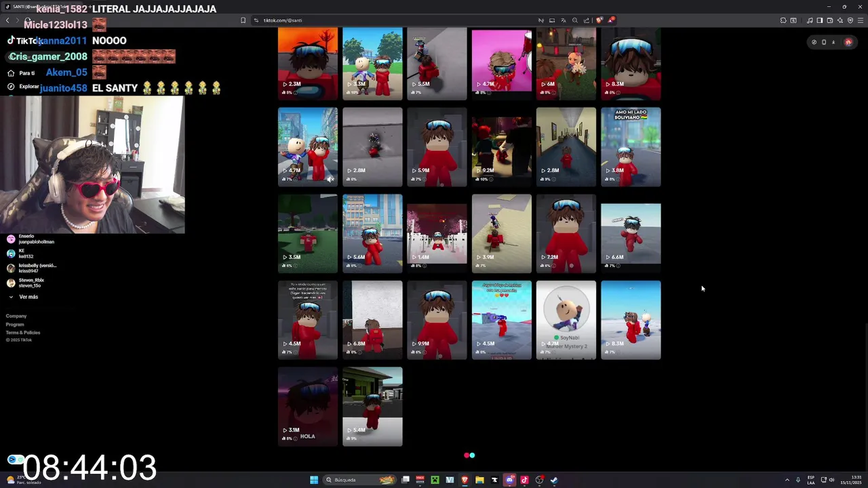This screenshot has height=488, width=868.
Task: Open the video with 2.3M views
Action: 307,64
